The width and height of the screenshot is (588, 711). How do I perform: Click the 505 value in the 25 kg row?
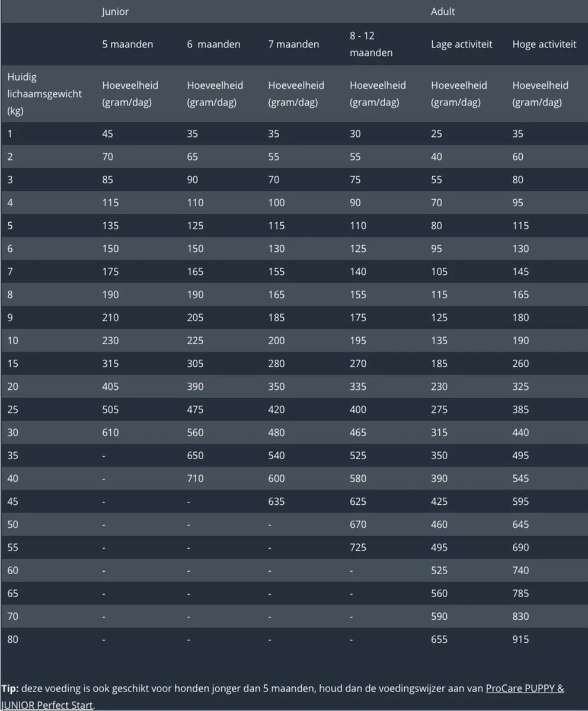click(110, 409)
